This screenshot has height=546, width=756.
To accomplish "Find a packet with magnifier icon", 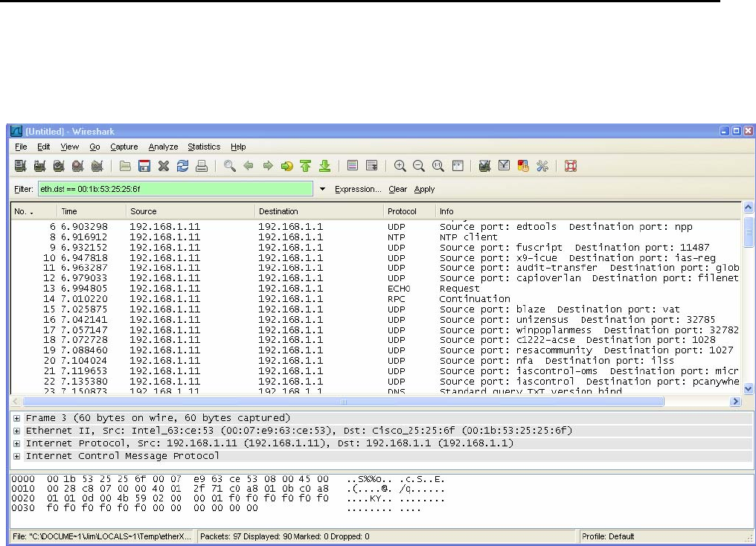I will coord(229,167).
